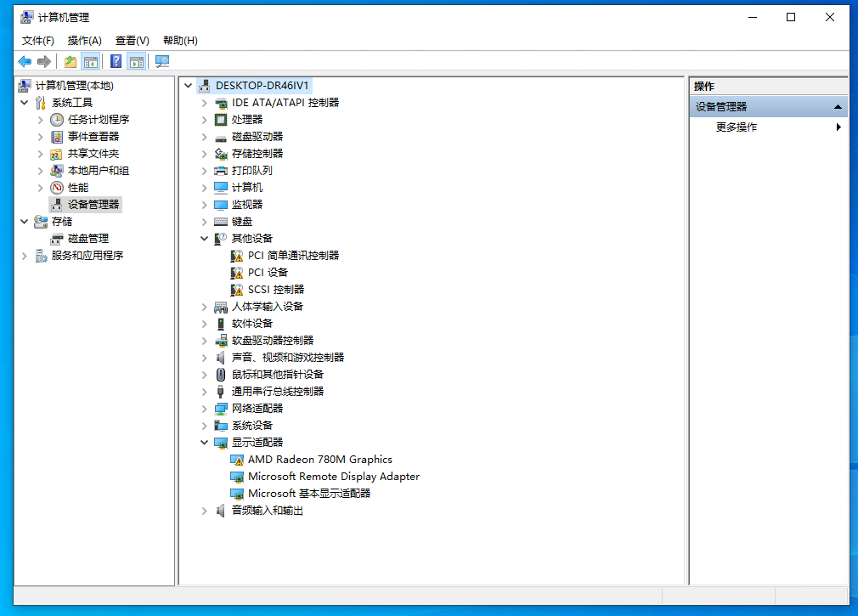
Task: Click the 性能 gauge icon
Action: coord(57,188)
